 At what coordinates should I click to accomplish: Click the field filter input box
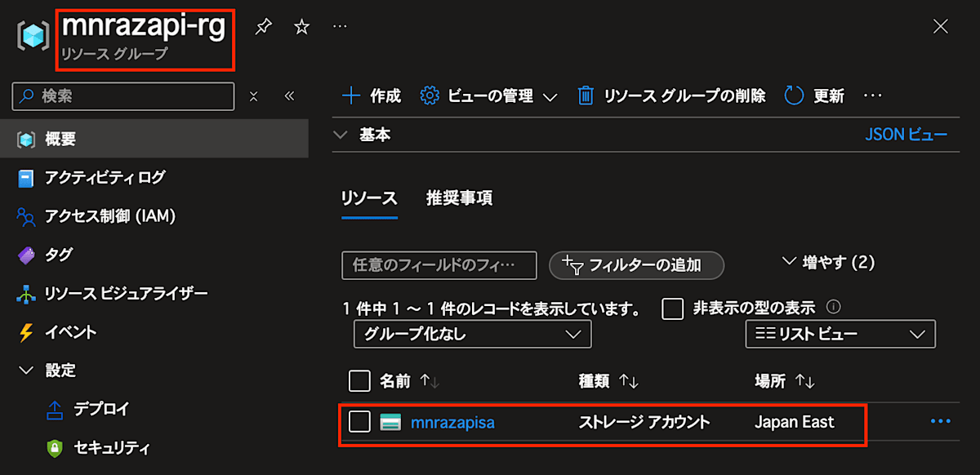439,265
